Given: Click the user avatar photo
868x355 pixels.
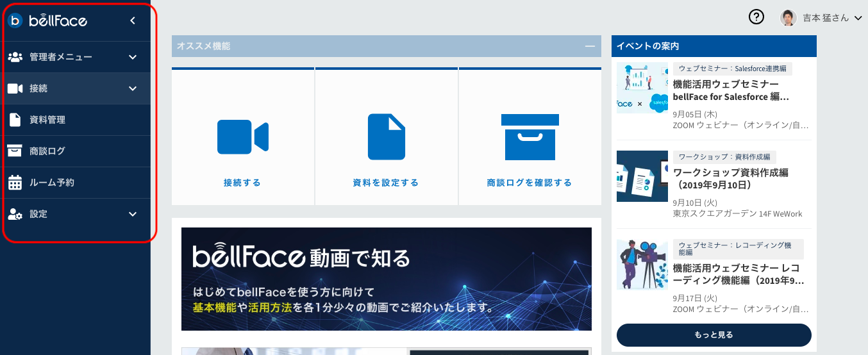Looking at the screenshot, I should pos(789,18).
